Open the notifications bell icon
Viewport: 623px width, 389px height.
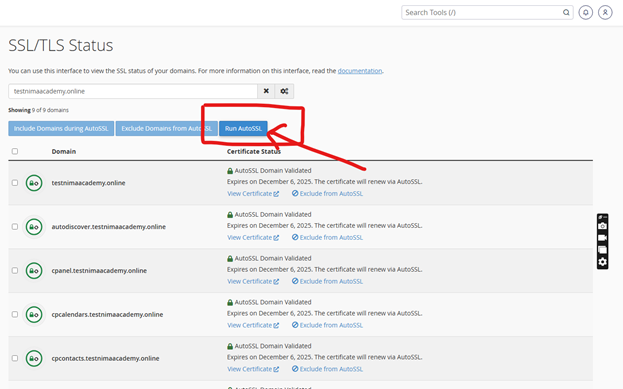pyautogui.click(x=585, y=12)
